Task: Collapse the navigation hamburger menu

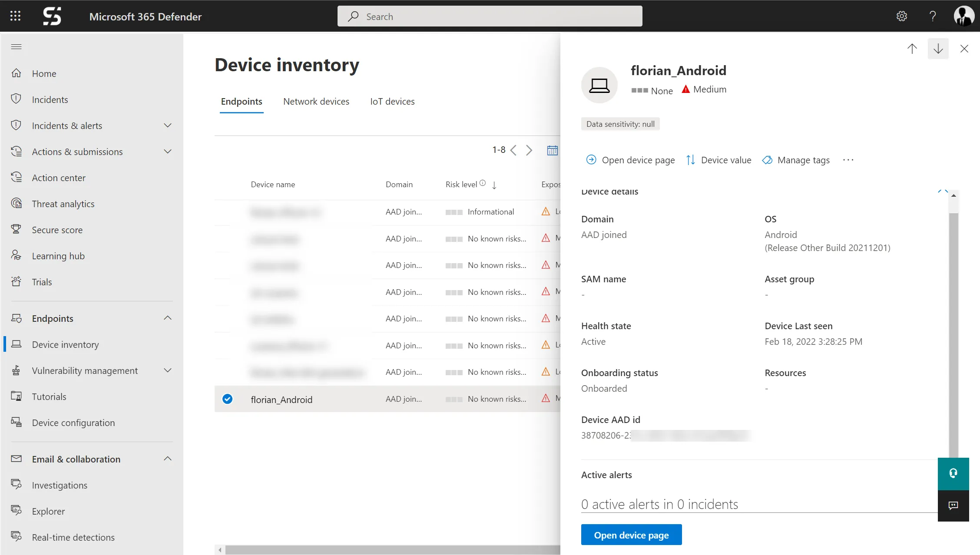Action: click(x=16, y=46)
